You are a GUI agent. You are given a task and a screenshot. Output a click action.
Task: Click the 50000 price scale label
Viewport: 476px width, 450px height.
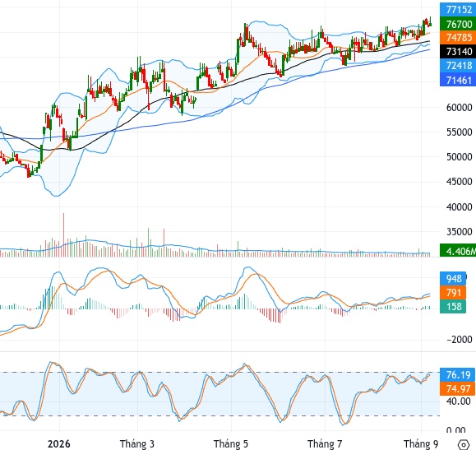(x=460, y=157)
